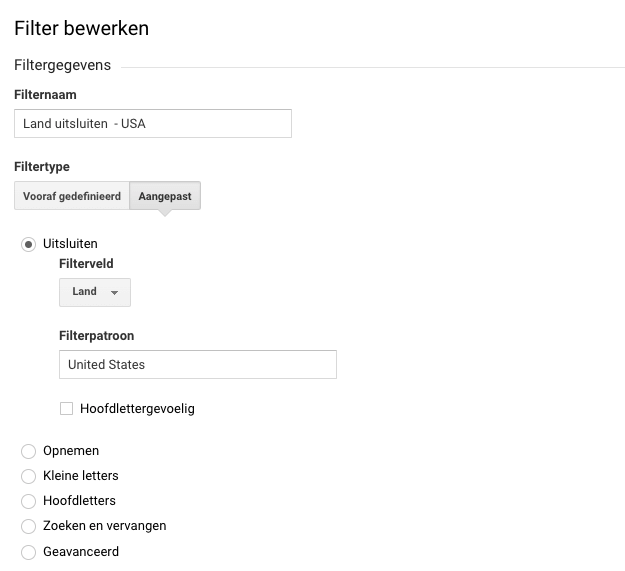Screen dimensions: 625x571
Task: Enable the Hoofdlettergevoelig checkbox
Action: click(x=66, y=408)
